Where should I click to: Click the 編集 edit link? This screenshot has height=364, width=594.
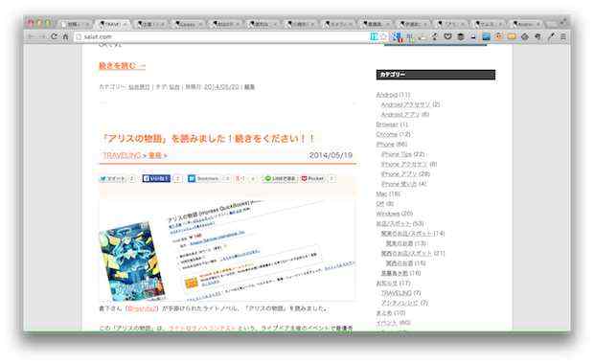coord(249,87)
